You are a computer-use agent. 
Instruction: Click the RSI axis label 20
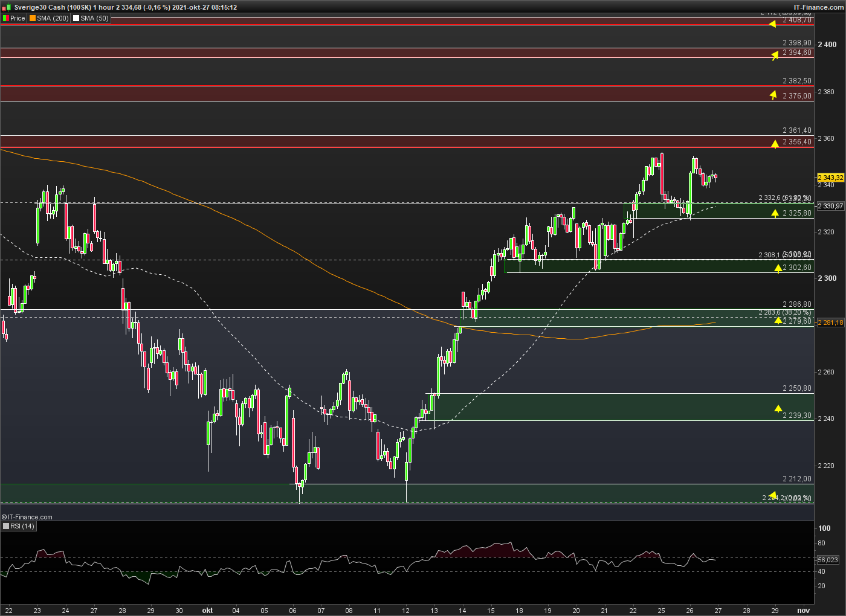click(x=821, y=586)
